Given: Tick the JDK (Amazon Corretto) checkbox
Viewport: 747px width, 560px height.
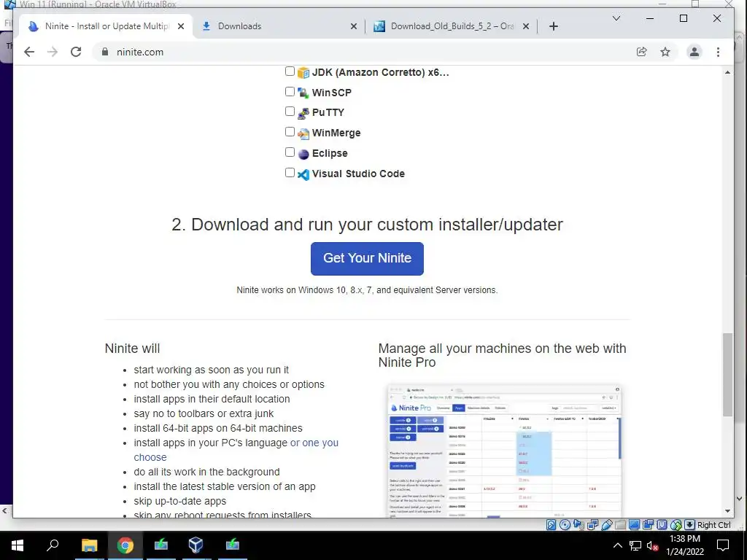Looking at the screenshot, I should [290, 71].
